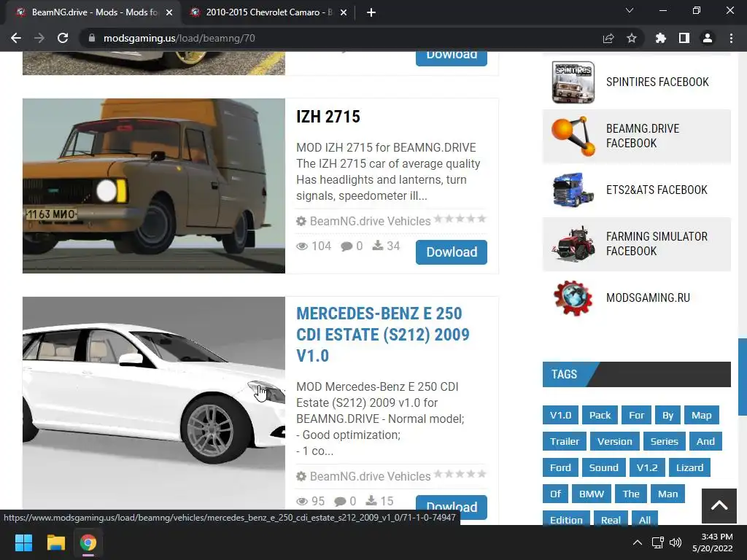Screen dimensions: 747x560
Task: Click the white Mercedes-Benz estate thumbnail
Action: pyautogui.click(x=154, y=402)
